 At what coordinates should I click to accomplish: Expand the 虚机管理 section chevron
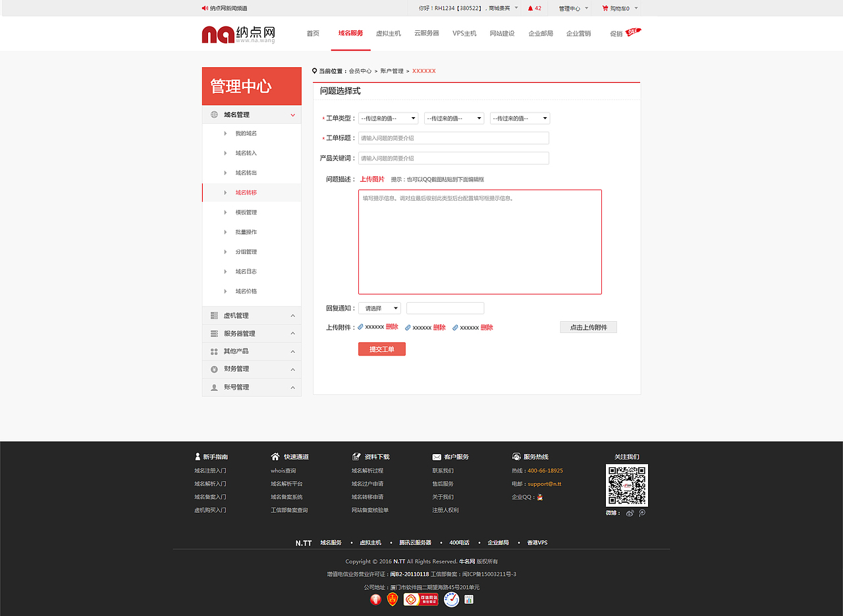pyautogui.click(x=293, y=316)
